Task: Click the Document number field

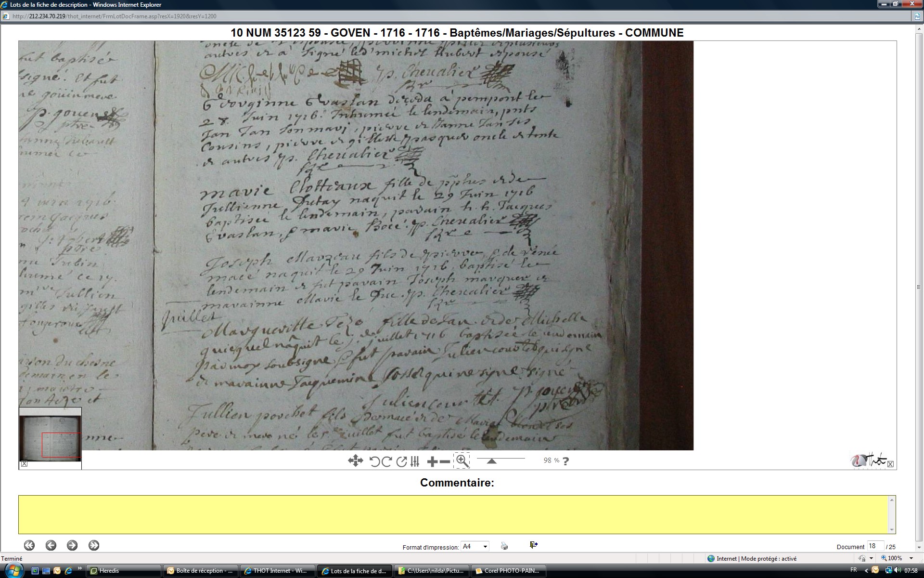Action: 875,546
